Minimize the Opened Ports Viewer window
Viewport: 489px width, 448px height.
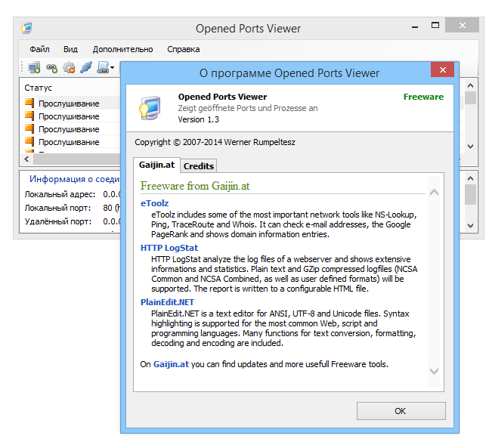tap(415, 26)
